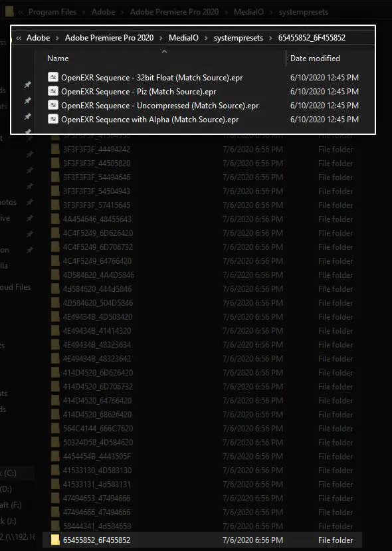Image resolution: width=392 pixels, height=551 pixels.
Task: Select the folder named 3F3F3F3F_57415645
Action: pos(96,205)
